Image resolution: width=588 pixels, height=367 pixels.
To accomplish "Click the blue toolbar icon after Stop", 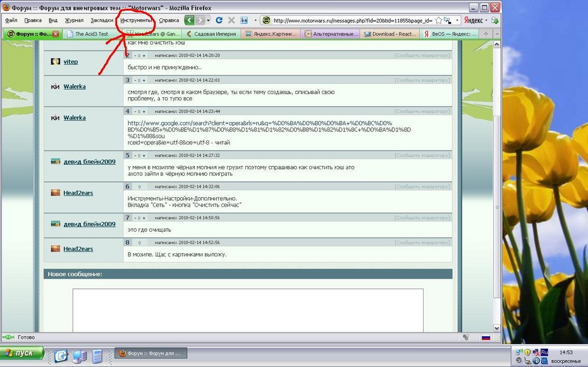I will pos(244,20).
